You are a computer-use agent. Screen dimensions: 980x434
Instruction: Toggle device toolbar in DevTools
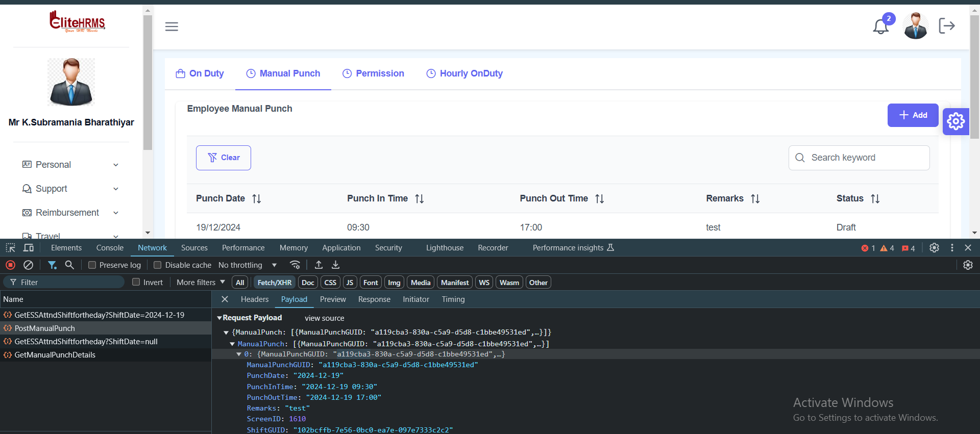(29, 248)
